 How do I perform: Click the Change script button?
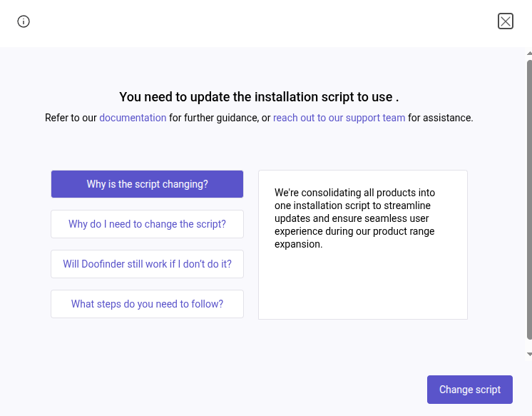(x=469, y=390)
